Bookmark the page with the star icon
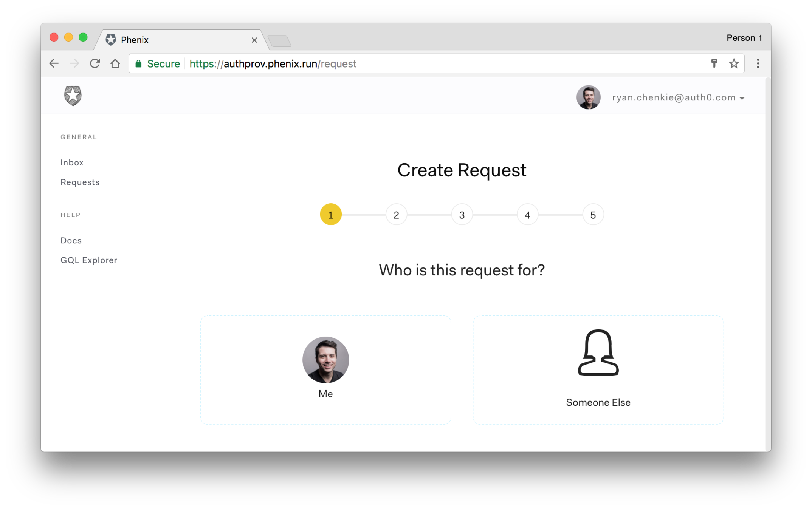The image size is (812, 510). click(x=734, y=63)
